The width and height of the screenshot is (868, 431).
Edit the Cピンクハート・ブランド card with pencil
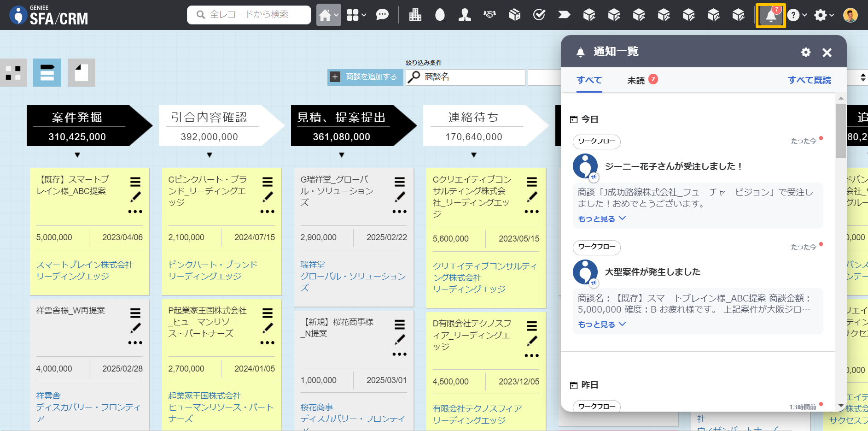268,197
